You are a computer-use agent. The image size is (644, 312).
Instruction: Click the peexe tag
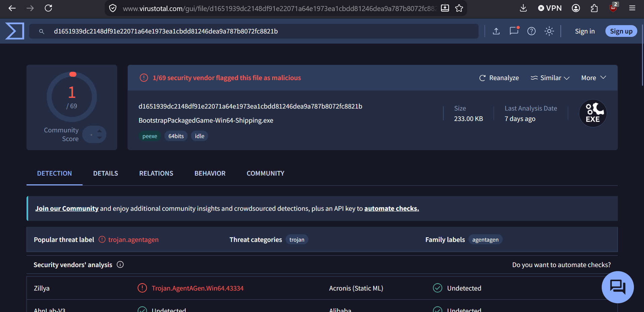(150, 136)
